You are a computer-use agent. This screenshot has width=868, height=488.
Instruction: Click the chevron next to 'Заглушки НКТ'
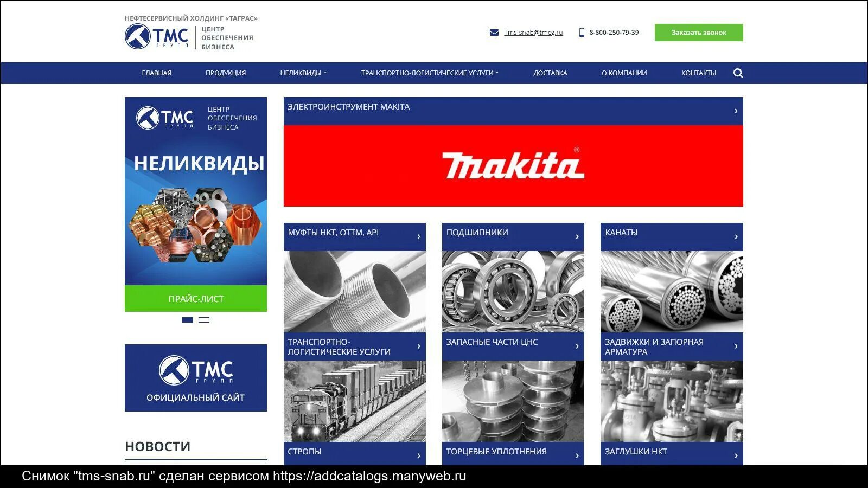point(736,456)
